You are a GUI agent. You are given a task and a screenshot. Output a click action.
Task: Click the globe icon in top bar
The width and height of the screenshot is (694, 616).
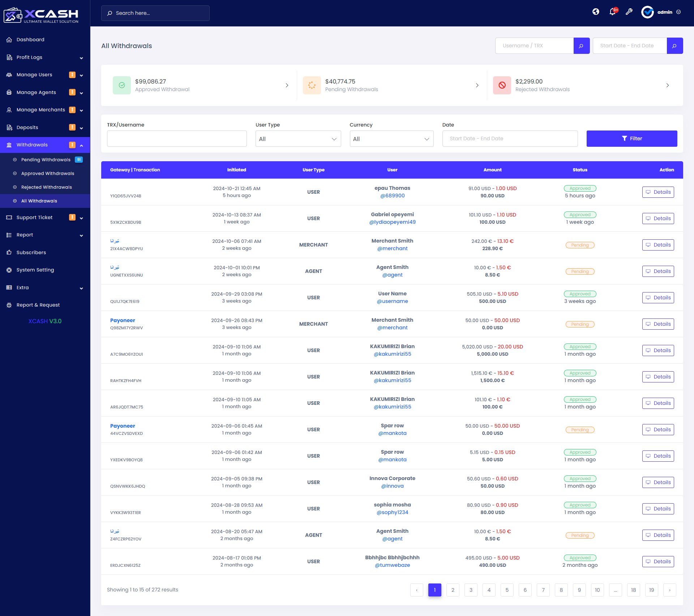596,12
